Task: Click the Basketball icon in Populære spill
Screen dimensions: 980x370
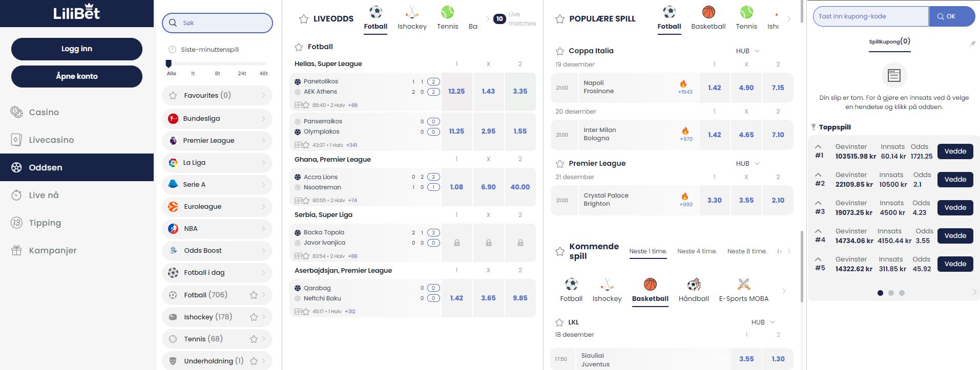Action: tap(708, 12)
